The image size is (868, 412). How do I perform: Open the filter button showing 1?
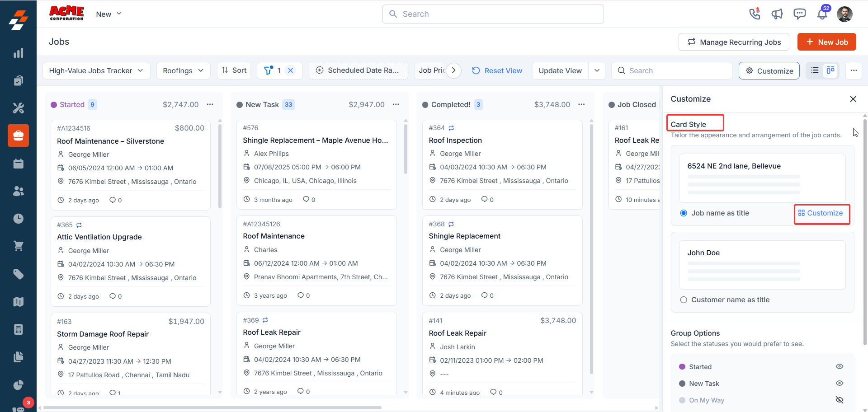pos(273,70)
